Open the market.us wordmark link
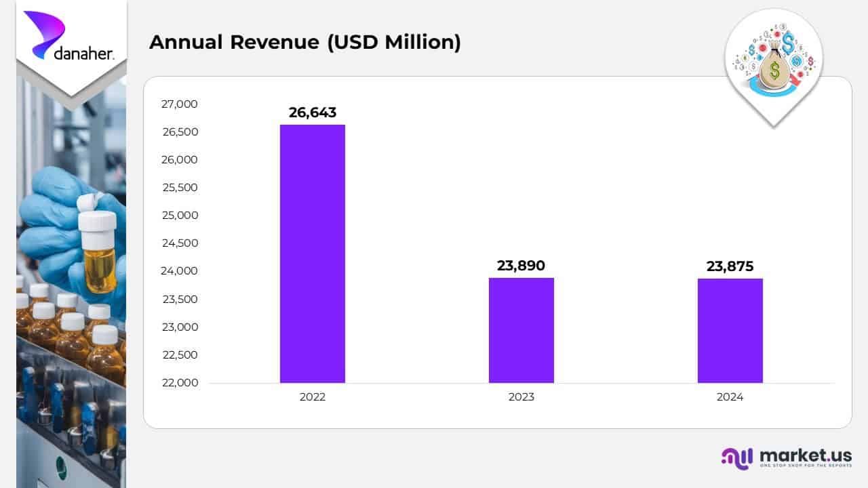The image size is (868, 488). click(806, 455)
